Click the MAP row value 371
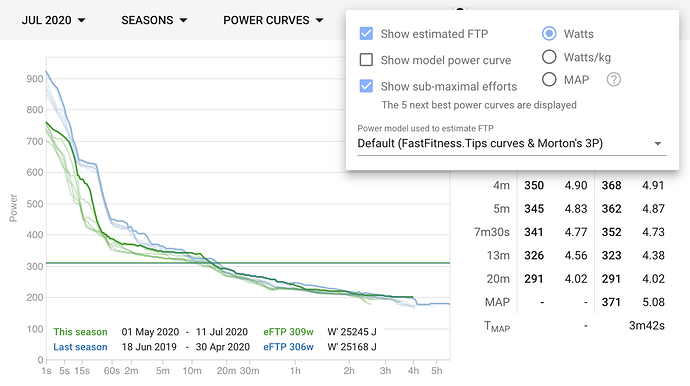 [x=611, y=302]
